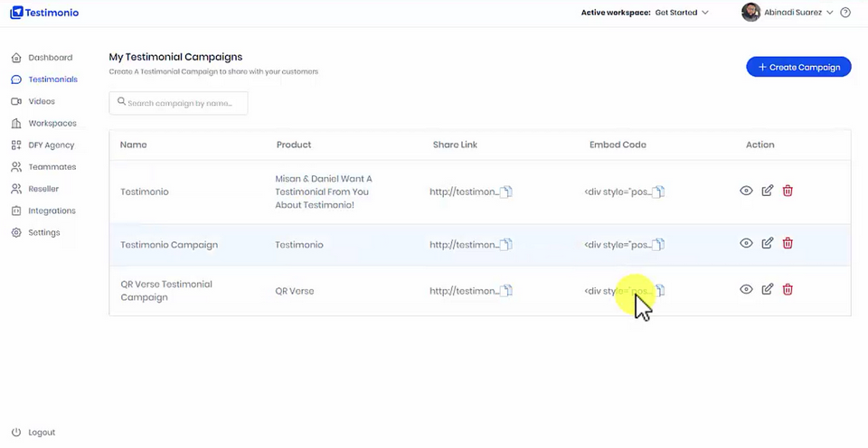Open Testimonials sidebar item
Screen dimensions: 868x448
point(44,79)
